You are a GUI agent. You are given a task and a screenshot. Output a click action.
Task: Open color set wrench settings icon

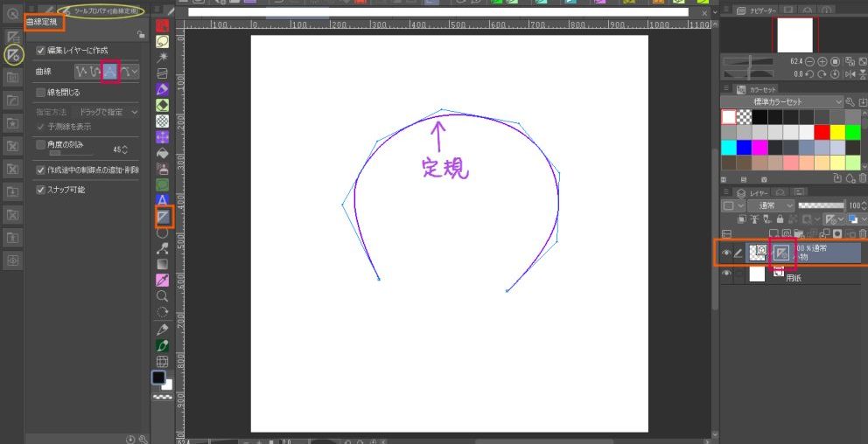[850, 102]
